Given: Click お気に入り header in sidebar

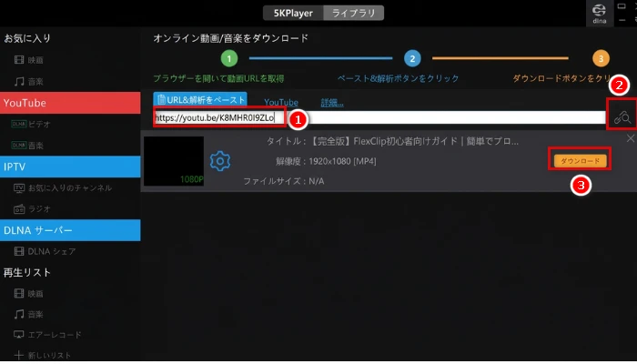Looking at the screenshot, I should click(x=27, y=38).
